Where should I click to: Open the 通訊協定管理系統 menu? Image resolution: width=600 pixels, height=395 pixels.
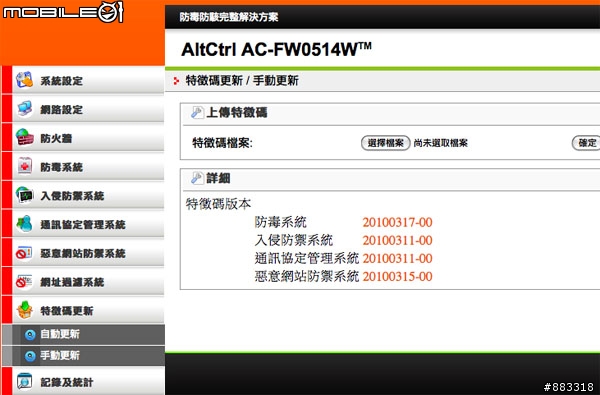pos(83,224)
